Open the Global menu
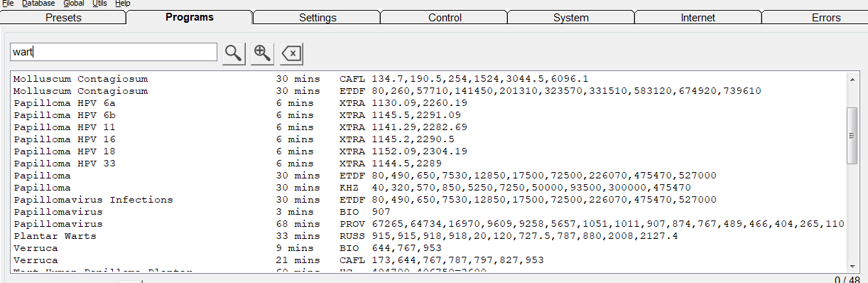868x283 pixels. click(74, 4)
